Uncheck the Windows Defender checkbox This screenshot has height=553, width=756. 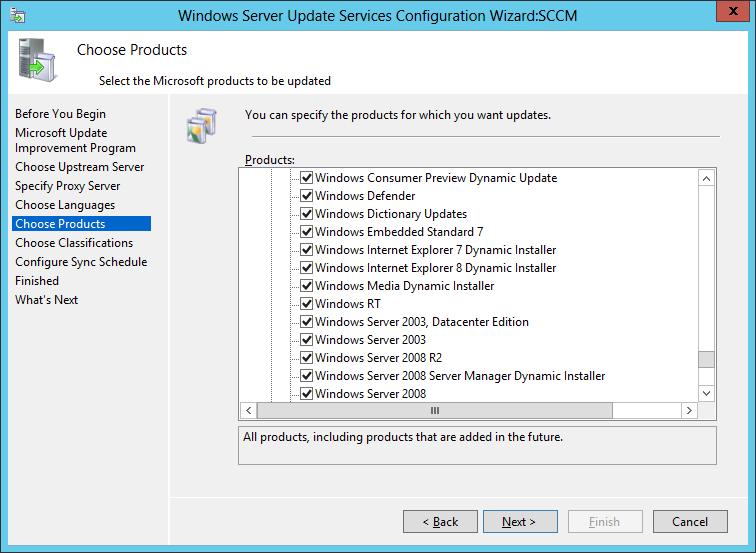(x=307, y=196)
